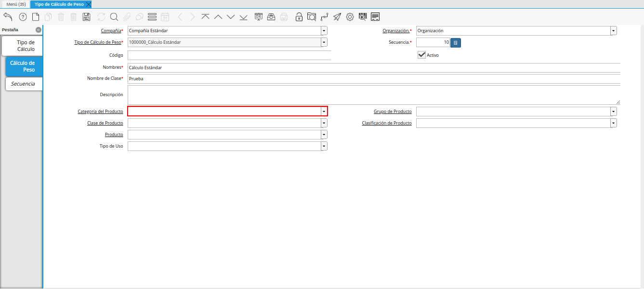The width and height of the screenshot is (644, 289).
Task: Click the second trash delete selection icon
Action: (73, 17)
